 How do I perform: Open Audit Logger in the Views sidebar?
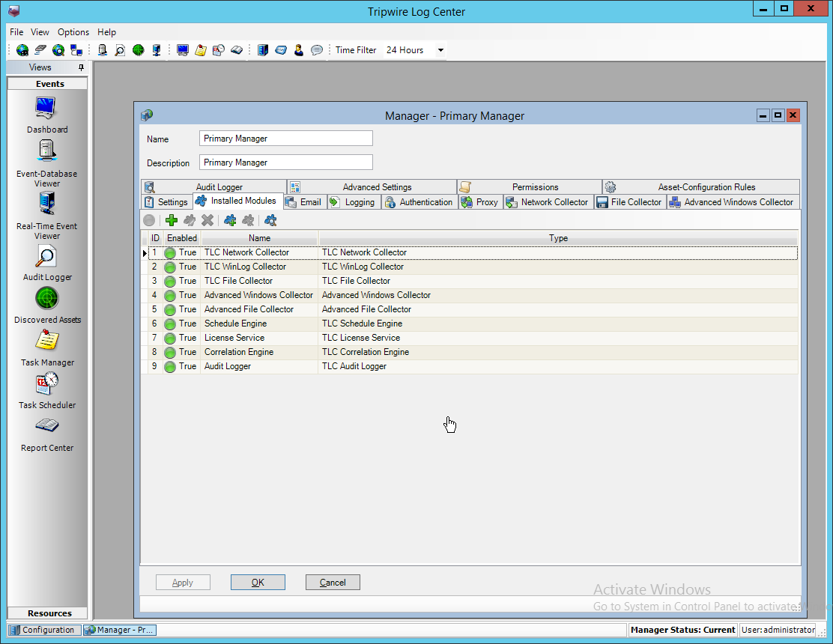46,264
